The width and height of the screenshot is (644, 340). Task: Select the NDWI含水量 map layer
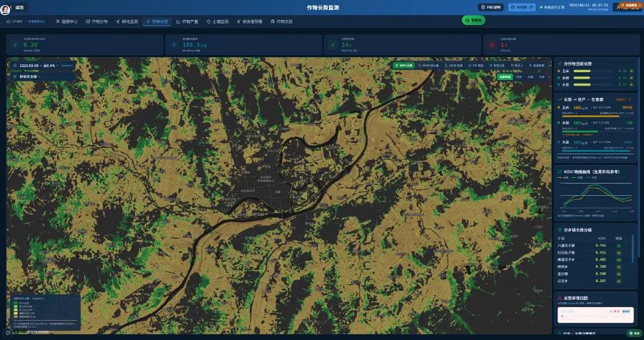coord(428,66)
